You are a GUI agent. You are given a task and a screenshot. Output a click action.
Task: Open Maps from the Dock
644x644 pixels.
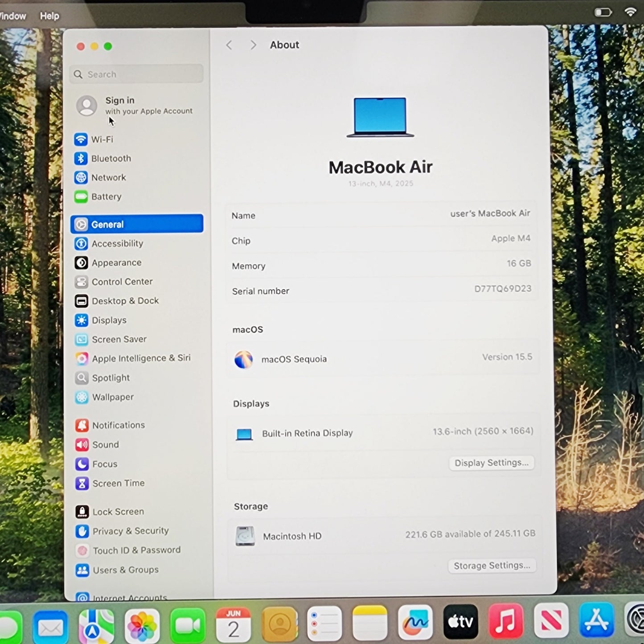pyautogui.click(x=96, y=627)
